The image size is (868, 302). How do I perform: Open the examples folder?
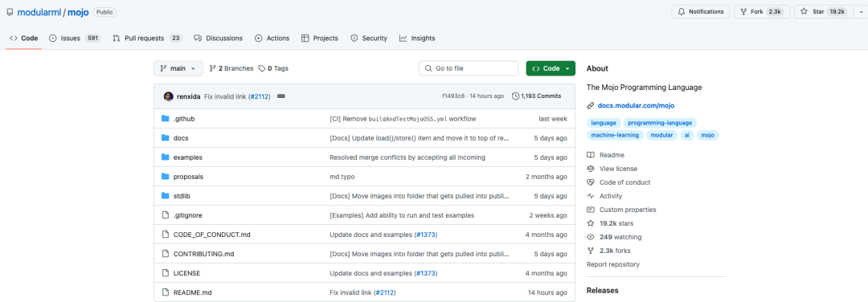pyautogui.click(x=187, y=157)
